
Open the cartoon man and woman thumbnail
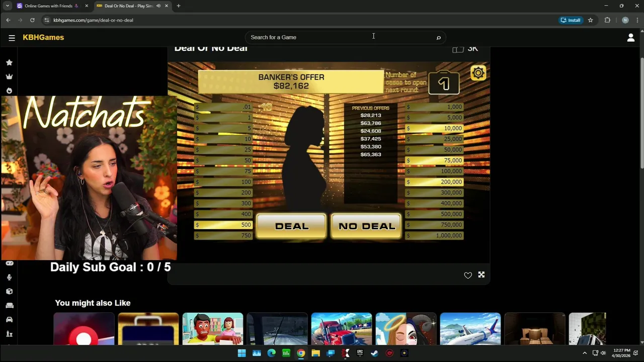pyautogui.click(x=213, y=329)
